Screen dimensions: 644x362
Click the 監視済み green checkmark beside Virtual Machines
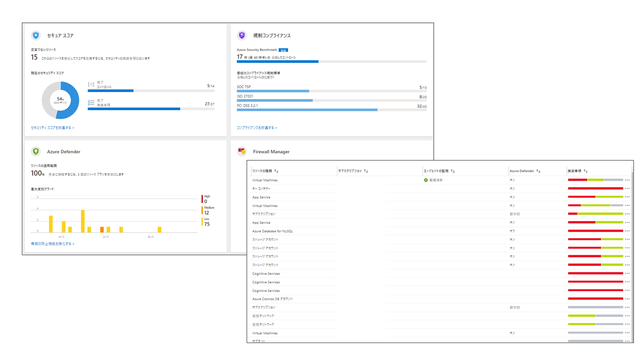(x=425, y=180)
